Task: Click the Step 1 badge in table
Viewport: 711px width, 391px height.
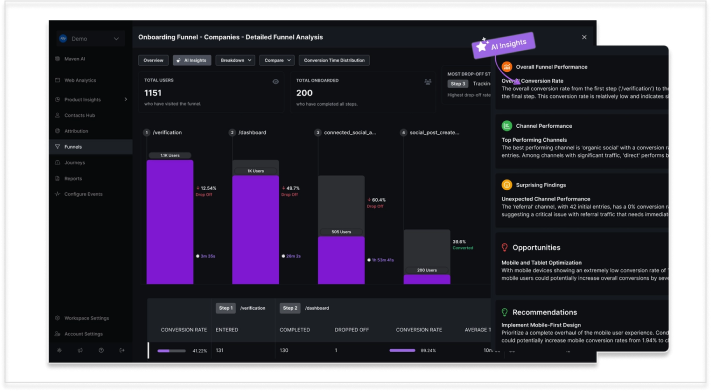Action: click(225, 308)
